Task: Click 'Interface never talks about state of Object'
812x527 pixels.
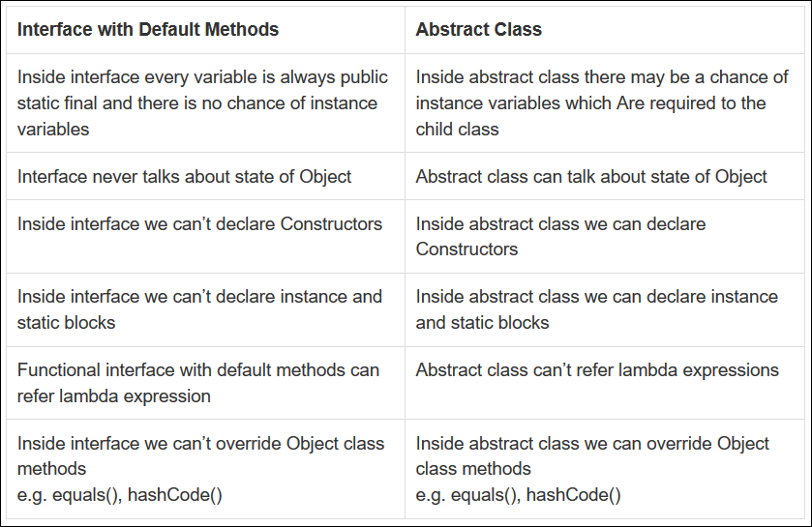Action: pyautogui.click(x=184, y=176)
